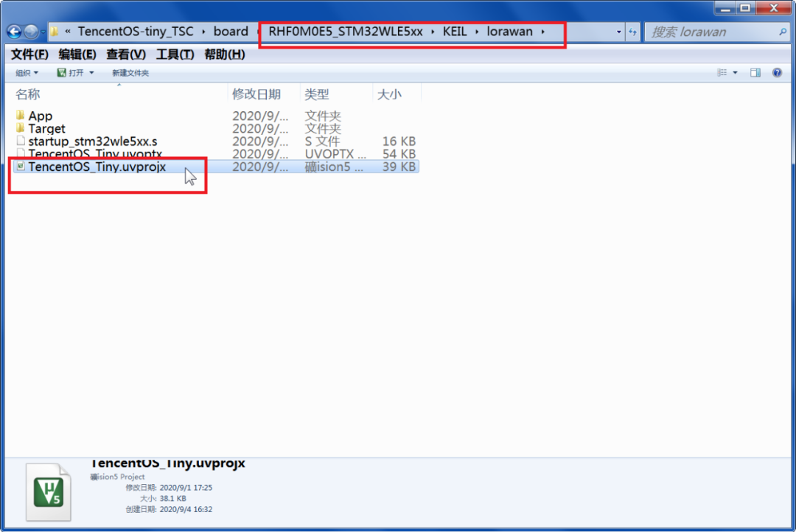Go forward using the Forward arrow button
The height and width of the screenshot is (532, 796).
pyautogui.click(x=31, y=32)
